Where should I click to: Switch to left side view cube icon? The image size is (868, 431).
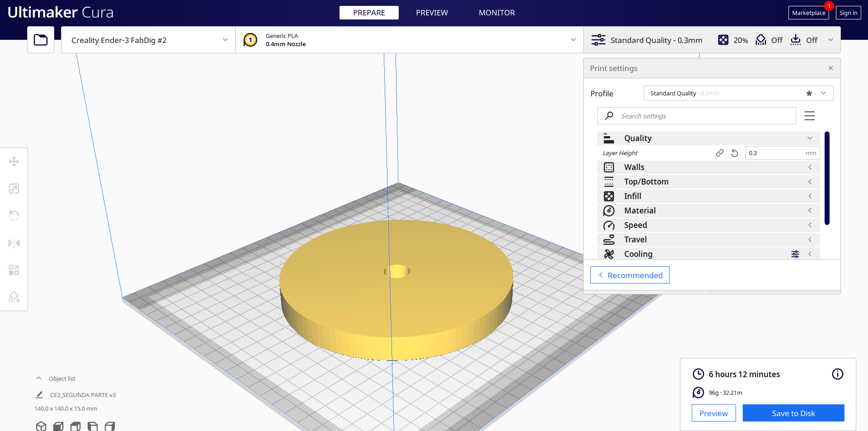pyautogui.click(x=93, y=426)
